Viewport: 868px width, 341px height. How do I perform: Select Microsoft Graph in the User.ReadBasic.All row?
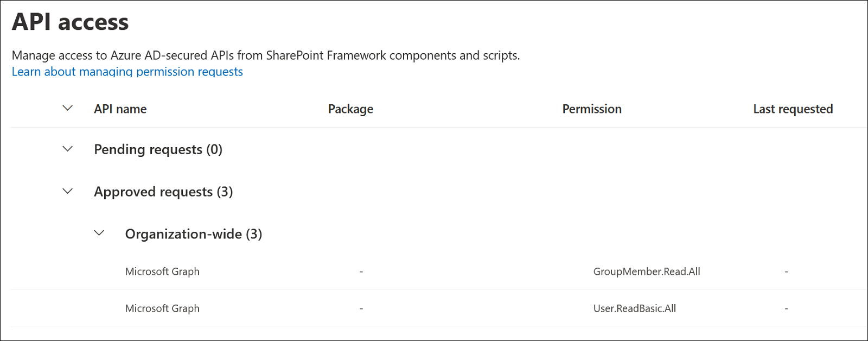(x=162, y=308)
